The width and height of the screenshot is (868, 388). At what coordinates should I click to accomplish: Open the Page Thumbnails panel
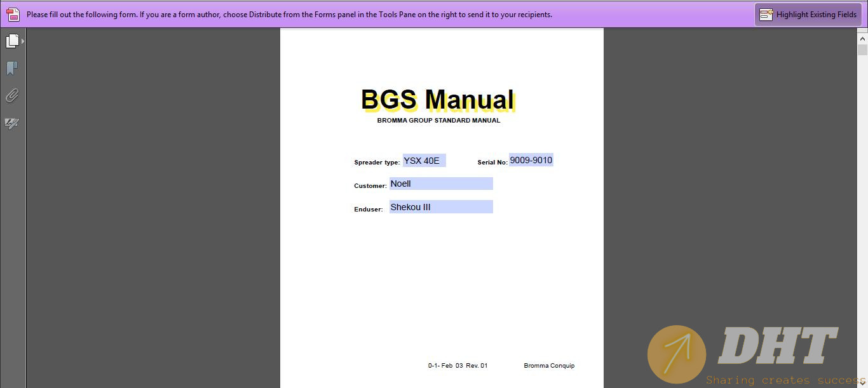pyautogui.click(x=12, y=41)
